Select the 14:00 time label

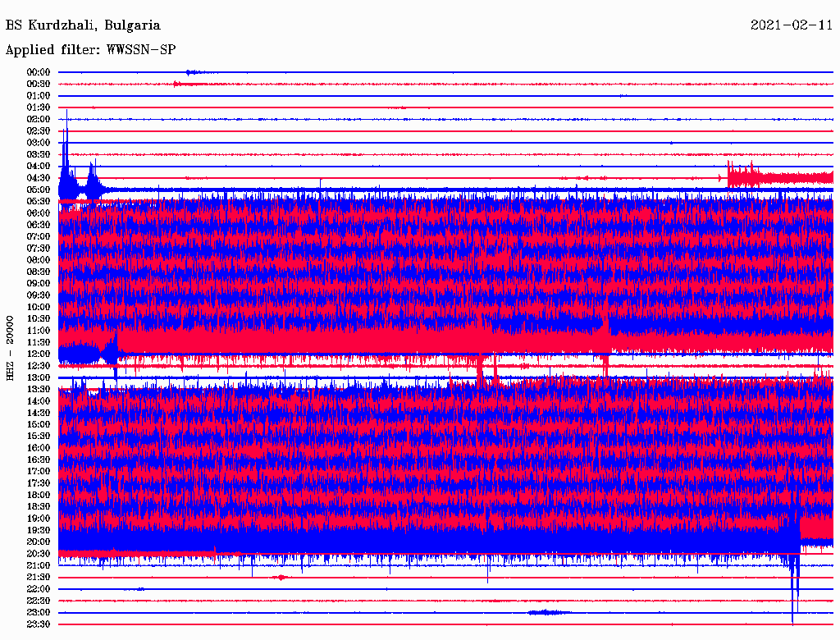(x=39, y=401)
